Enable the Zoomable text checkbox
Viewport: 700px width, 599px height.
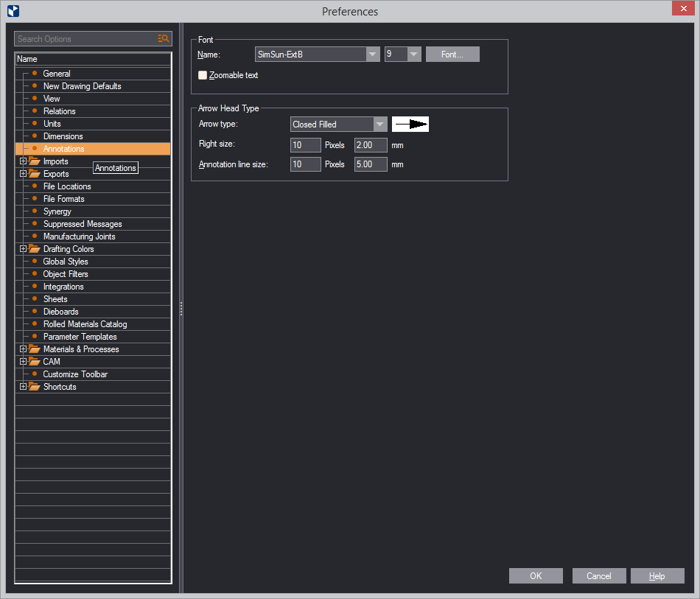(203, 75)
